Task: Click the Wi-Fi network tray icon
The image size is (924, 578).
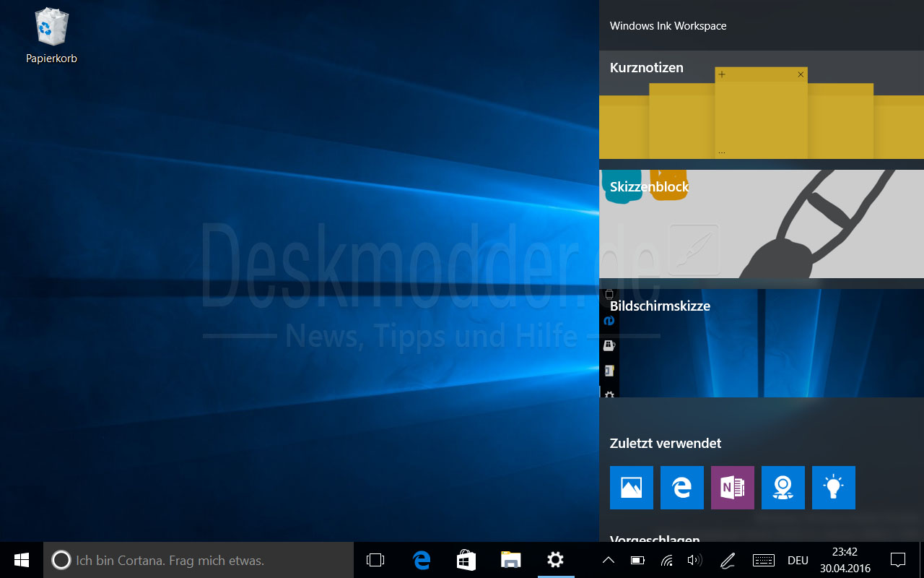Action: pos(667,560)
